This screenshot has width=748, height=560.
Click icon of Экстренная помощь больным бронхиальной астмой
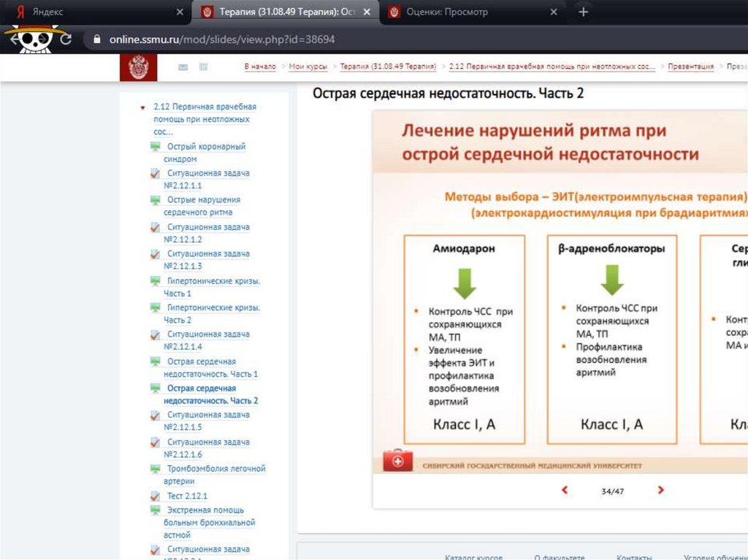tap(155, 510)
